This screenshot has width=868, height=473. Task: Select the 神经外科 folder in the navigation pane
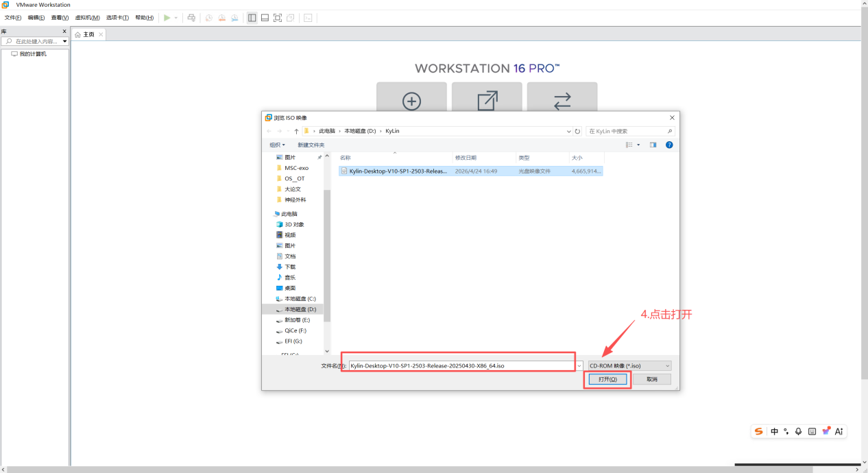[x=296, y=200]
